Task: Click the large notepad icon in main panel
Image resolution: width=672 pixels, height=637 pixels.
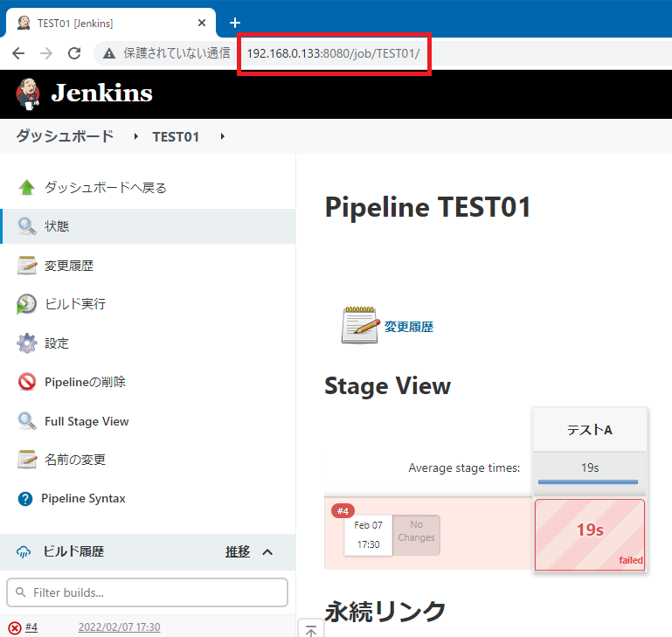Action: coord(360,325)
